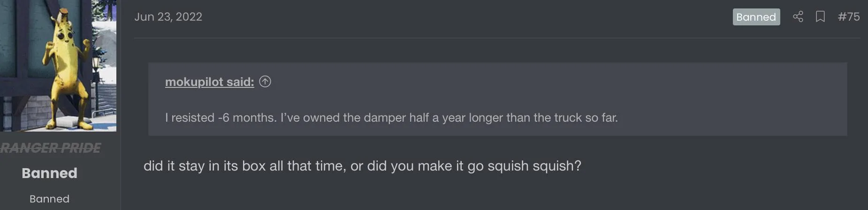Open the banana character avatar image
Viewport: 868px width, 210px height.
pyautogui.click(x=58, y=66)
